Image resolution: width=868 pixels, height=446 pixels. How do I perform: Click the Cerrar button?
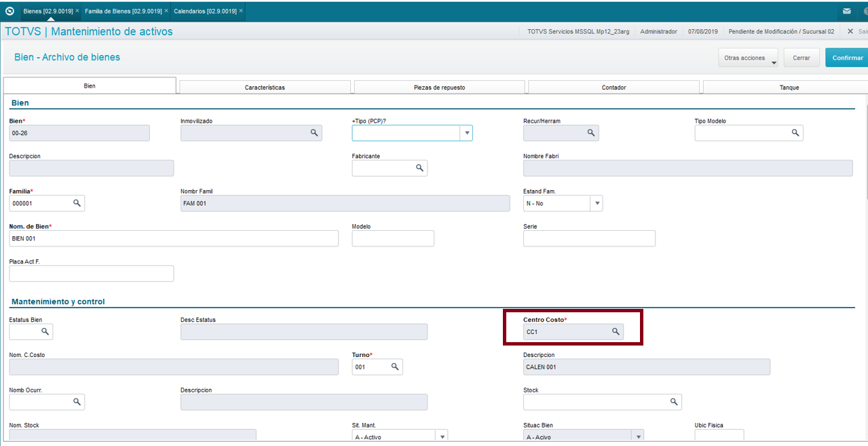(x=801, y=58)
